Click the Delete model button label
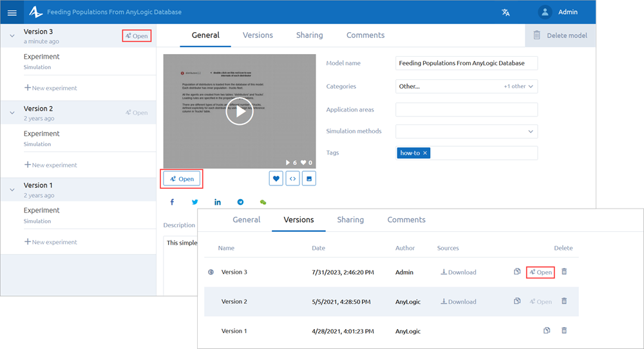 tap(567, 35)
